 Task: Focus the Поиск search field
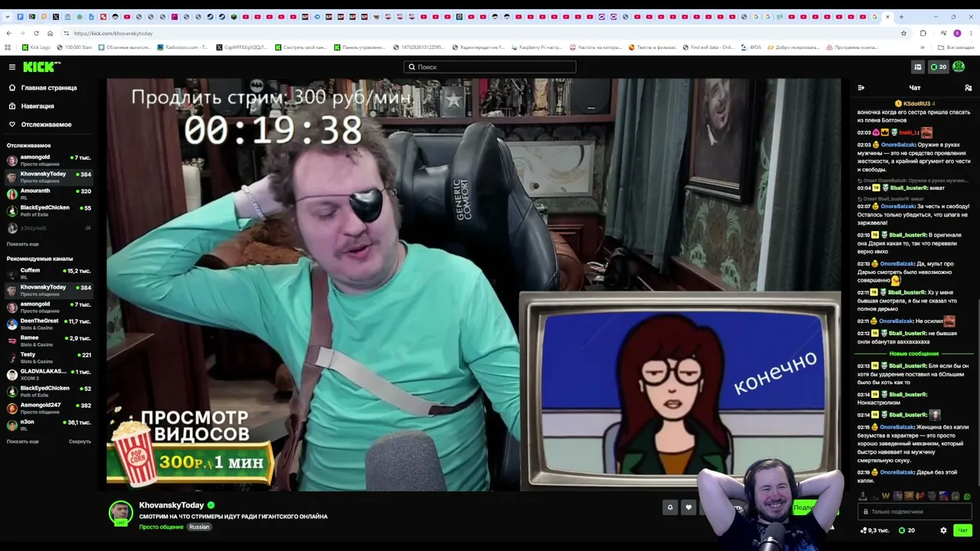tap(490, 67)
